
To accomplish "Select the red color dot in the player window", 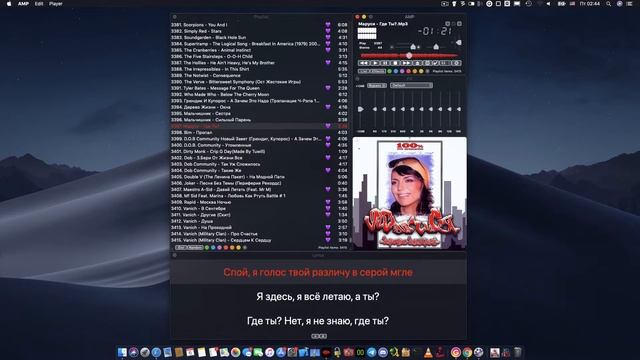I will coord(409,71).
